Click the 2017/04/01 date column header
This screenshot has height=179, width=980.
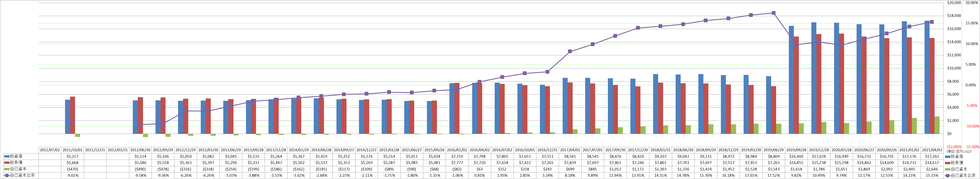click(x=570, y=150)
